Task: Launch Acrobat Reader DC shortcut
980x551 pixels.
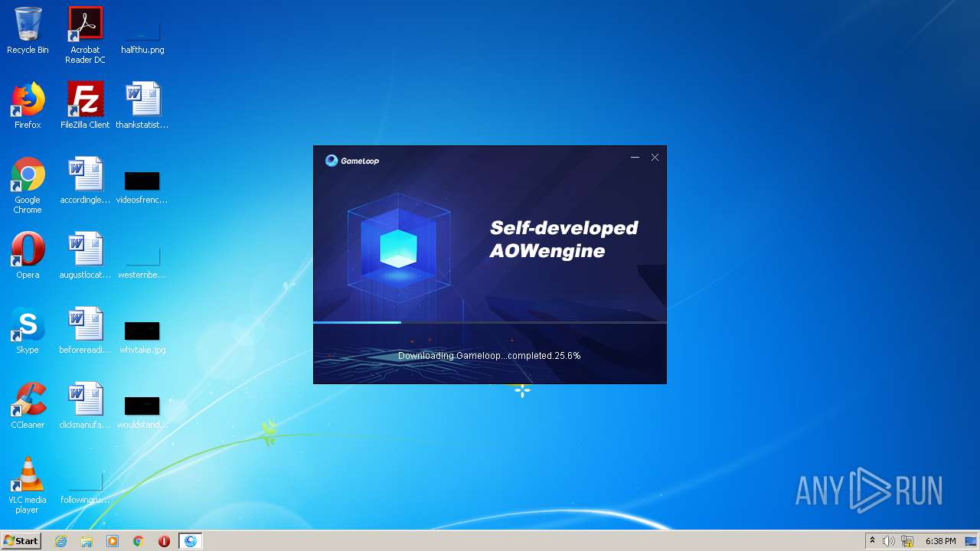Action: [x=85, y=35]
